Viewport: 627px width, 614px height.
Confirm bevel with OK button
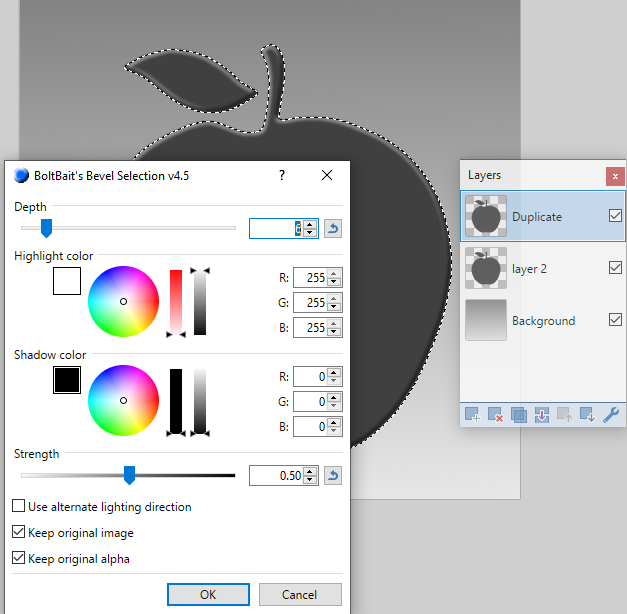[208, 594]
